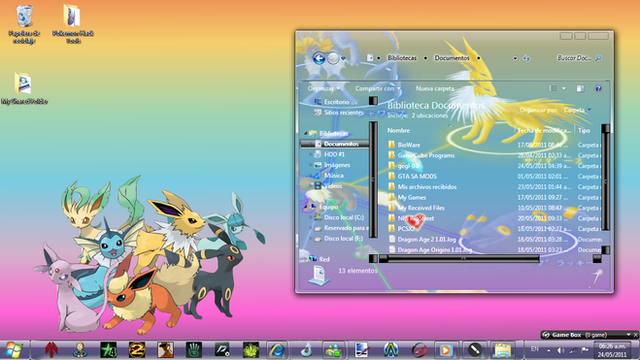The height and width of the screenshot is (360, 640).
Task: Launch the Vault Boy Fallout taskbar icon
Action: (x=80, y=350)
